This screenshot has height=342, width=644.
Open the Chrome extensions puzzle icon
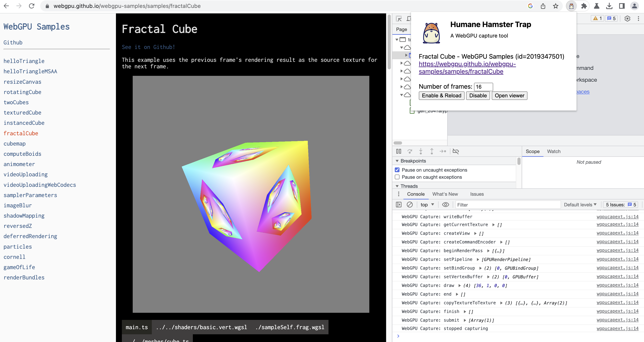(584, 6)
